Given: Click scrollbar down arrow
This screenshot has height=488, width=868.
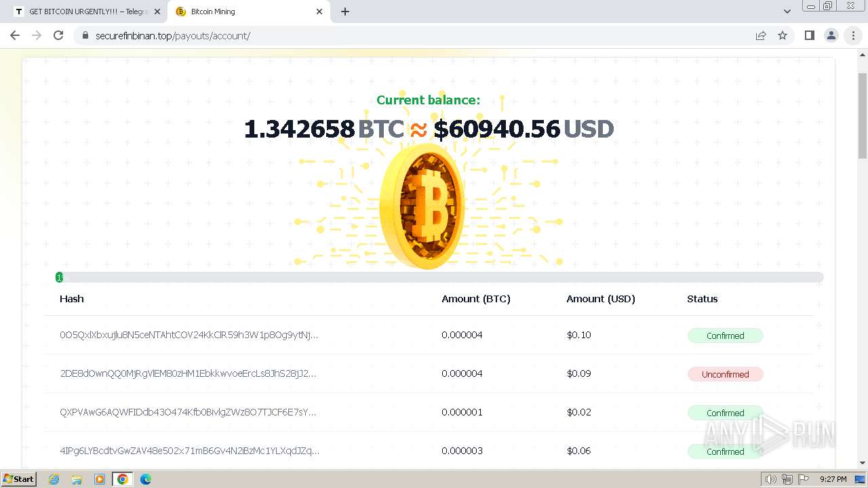Looking at the screenshot, I should pyautogui.click(x=863, y=464).
